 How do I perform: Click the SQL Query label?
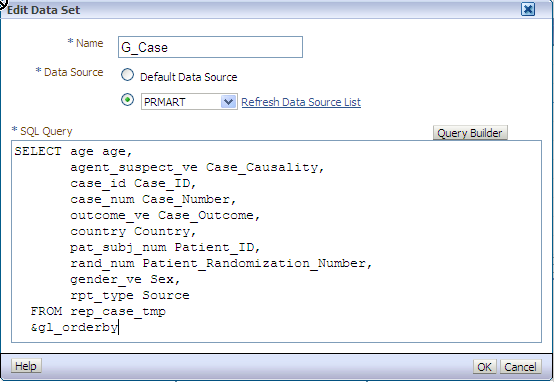point(46,131)
